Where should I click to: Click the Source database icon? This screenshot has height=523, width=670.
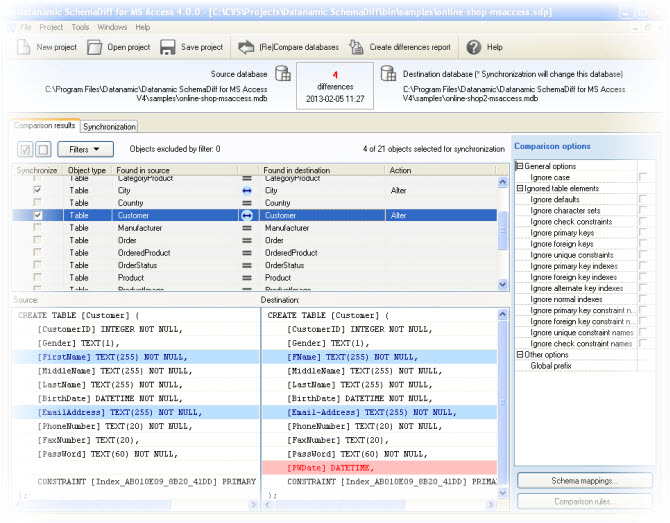pos(282,73)
